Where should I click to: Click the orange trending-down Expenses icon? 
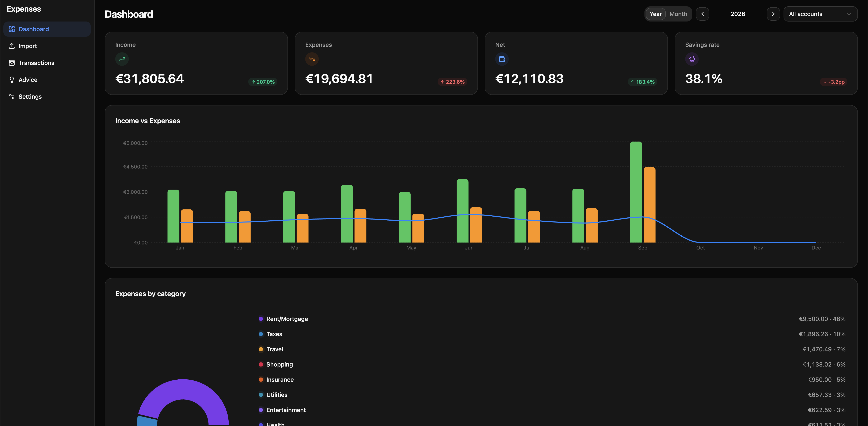click(312, 59)
